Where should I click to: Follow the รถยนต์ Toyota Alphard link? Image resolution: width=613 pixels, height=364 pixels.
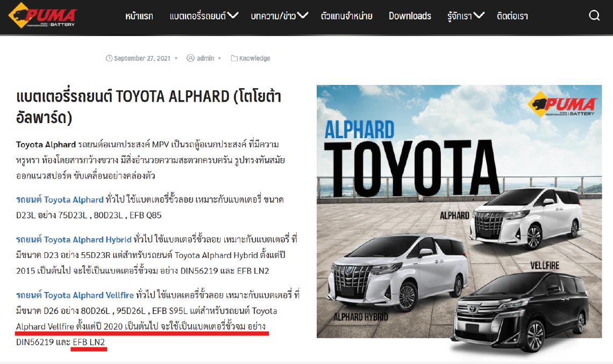[60, 200]
